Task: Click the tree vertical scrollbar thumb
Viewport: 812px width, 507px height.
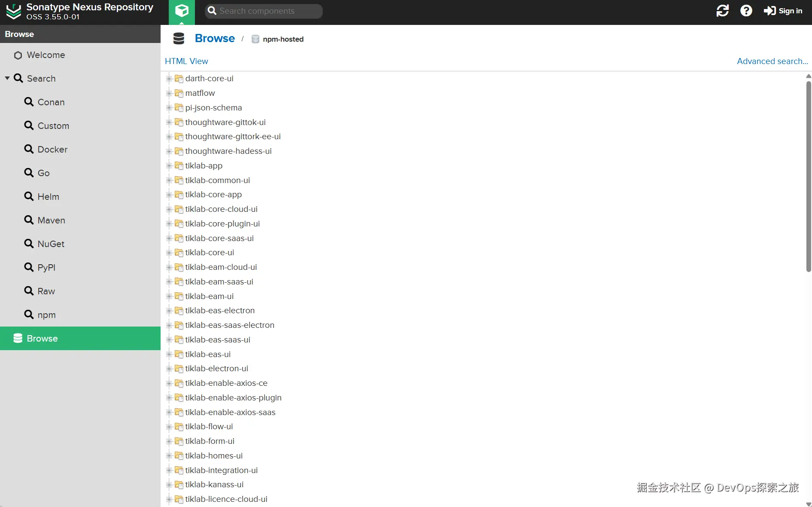Action: point(809,177)
